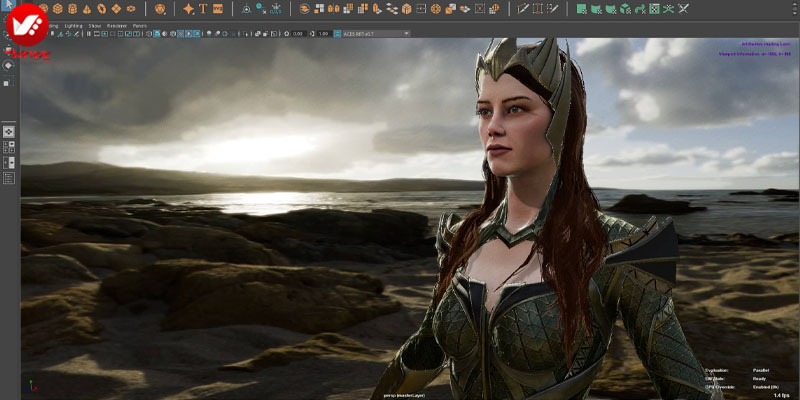Click the Bridge shelf icon

coord(421,9)
